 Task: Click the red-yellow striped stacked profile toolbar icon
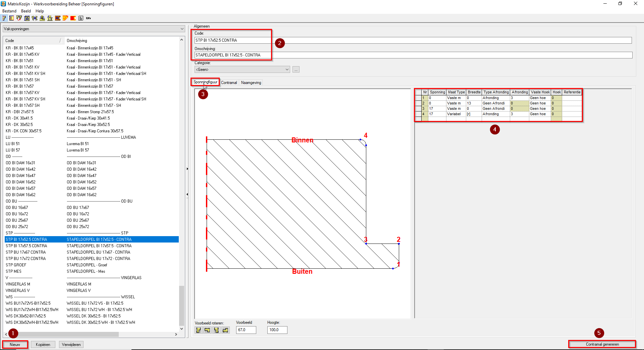point(65,18)
